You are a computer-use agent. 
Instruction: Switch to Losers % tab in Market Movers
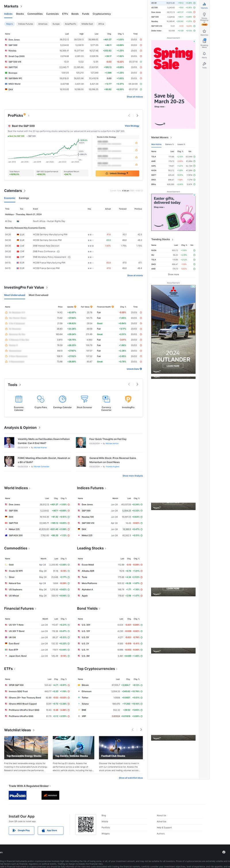pos(181,144)
